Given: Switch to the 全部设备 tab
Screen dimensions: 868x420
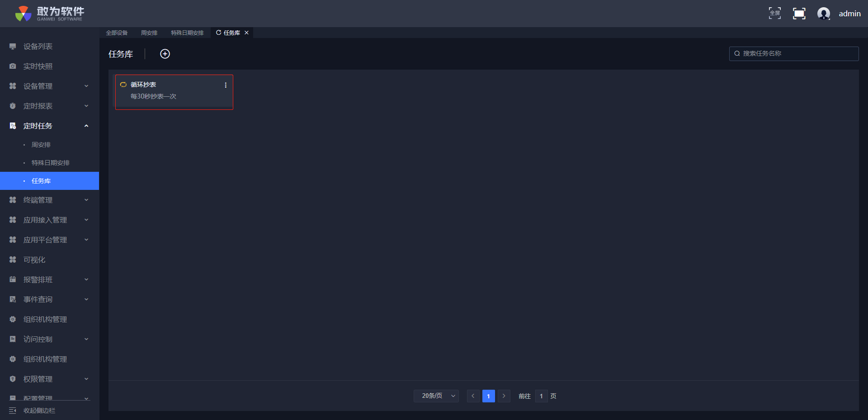Looking at the screenshot, I should pos(117,33).
